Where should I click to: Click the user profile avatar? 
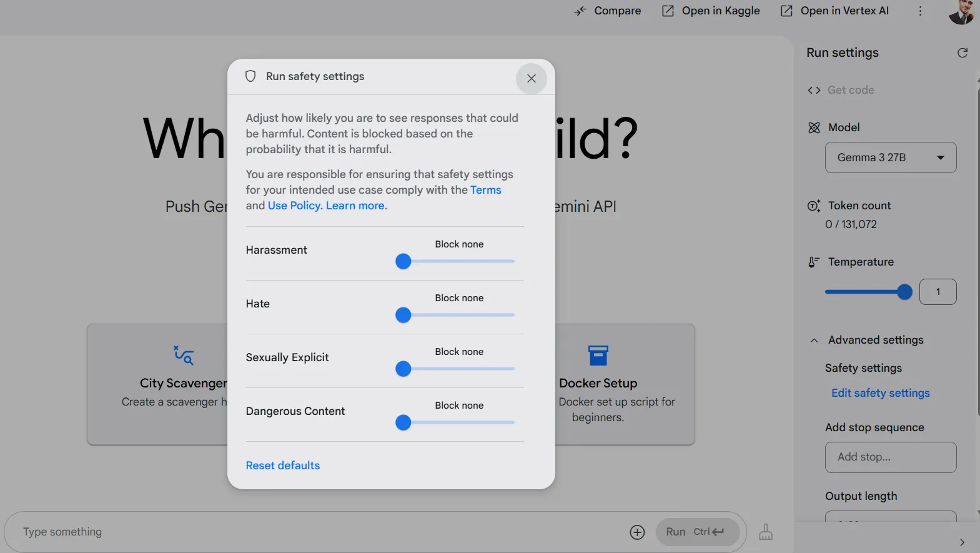[x=961, y=11]
